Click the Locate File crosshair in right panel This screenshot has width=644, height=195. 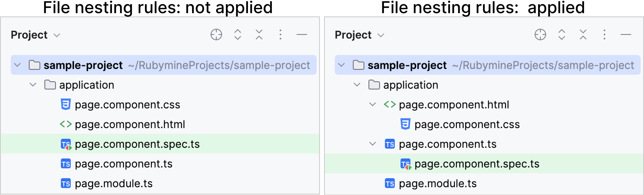[x=540, y=35]
